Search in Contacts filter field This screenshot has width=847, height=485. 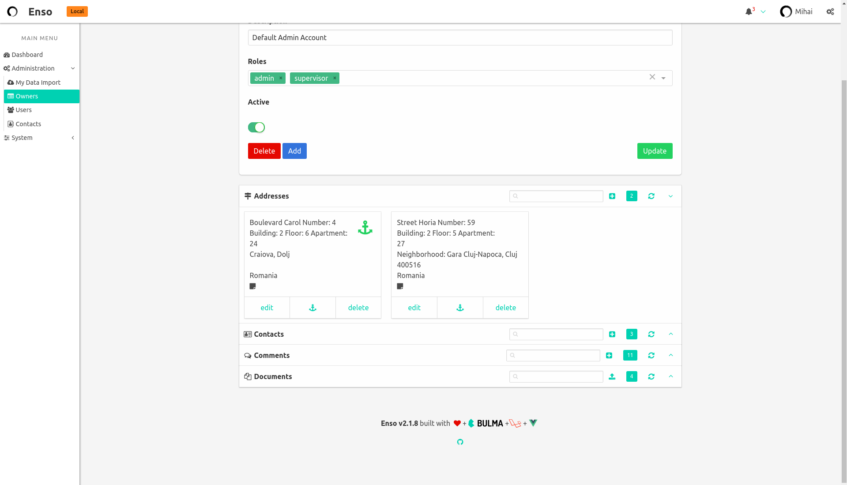pos(556,334)
